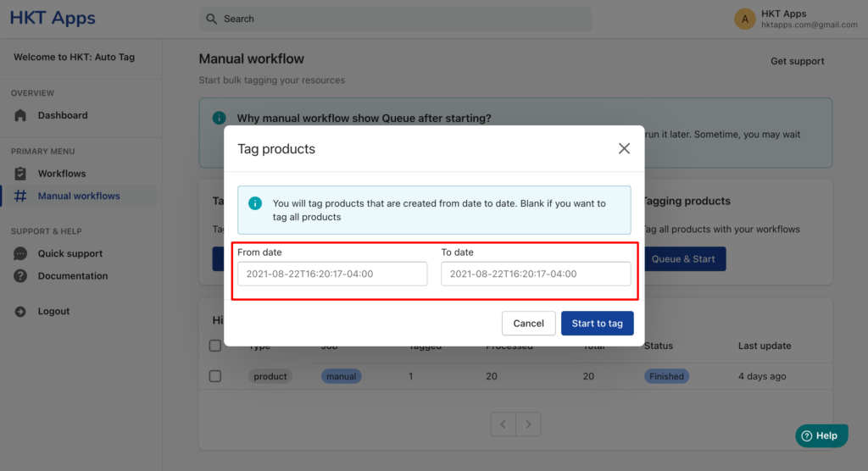This screenshot has width=868, height=471.
Task: Toggle the select-all checkbox in history table
Action: [x=215, y=346]
